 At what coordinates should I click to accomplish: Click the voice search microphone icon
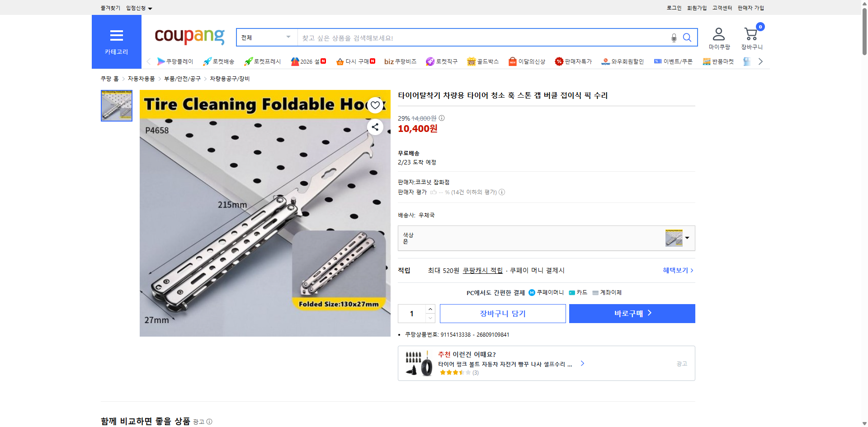673,38
